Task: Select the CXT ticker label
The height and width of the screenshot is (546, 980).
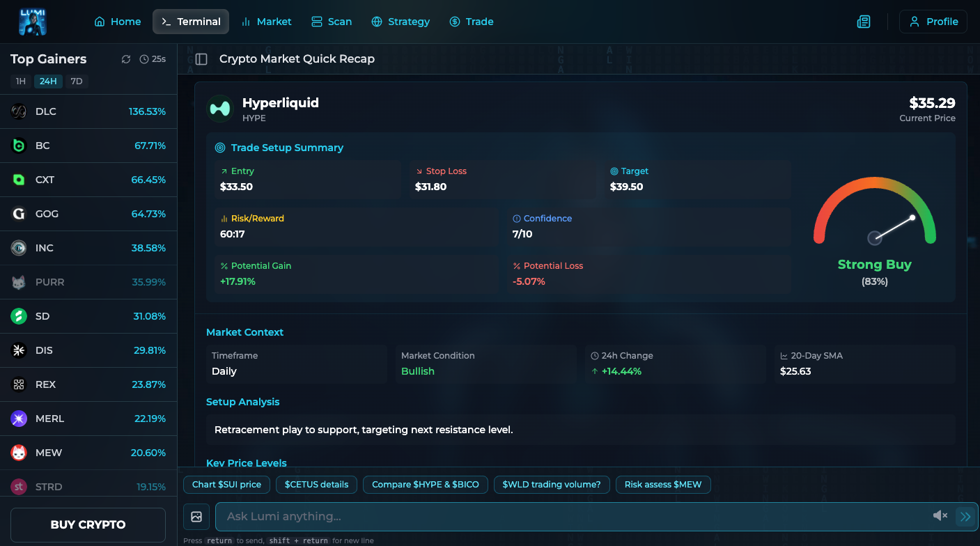Action: (x=45, y=180)
